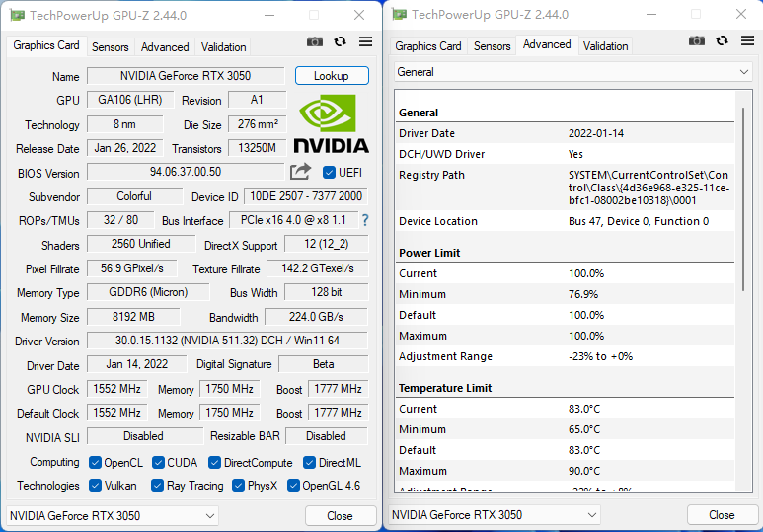
Task: Click Temperature Limit Minimum 65.0°C value
Action: (x=584, y=429)
